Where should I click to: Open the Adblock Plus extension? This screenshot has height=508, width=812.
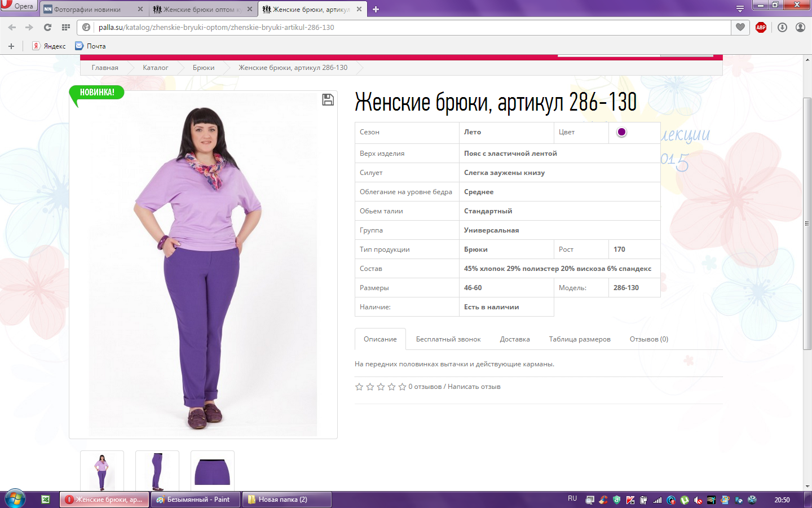click(x=761, y=27)
